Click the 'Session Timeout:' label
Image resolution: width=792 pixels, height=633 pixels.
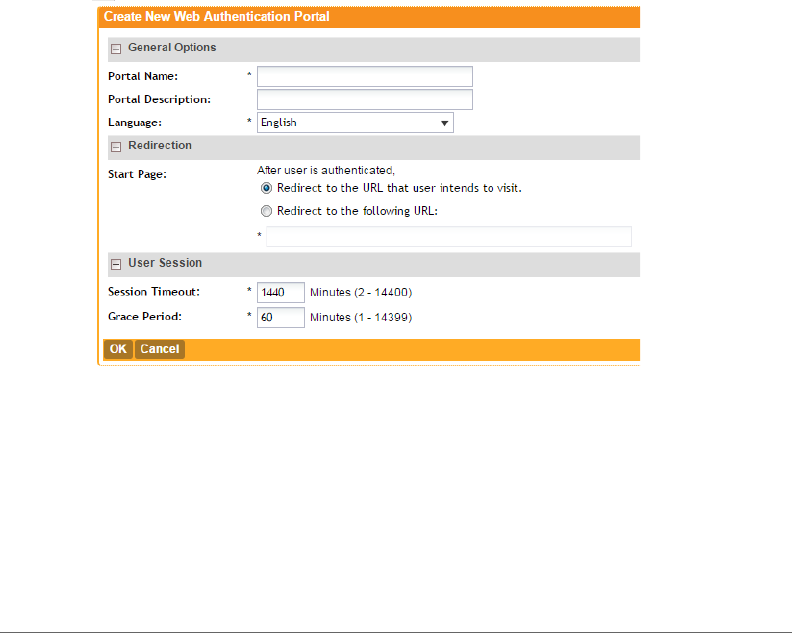[154, 292]
